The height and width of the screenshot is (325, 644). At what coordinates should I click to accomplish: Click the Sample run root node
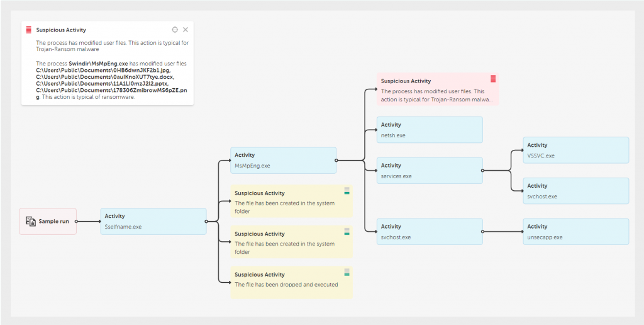click(x=48, y=222)
